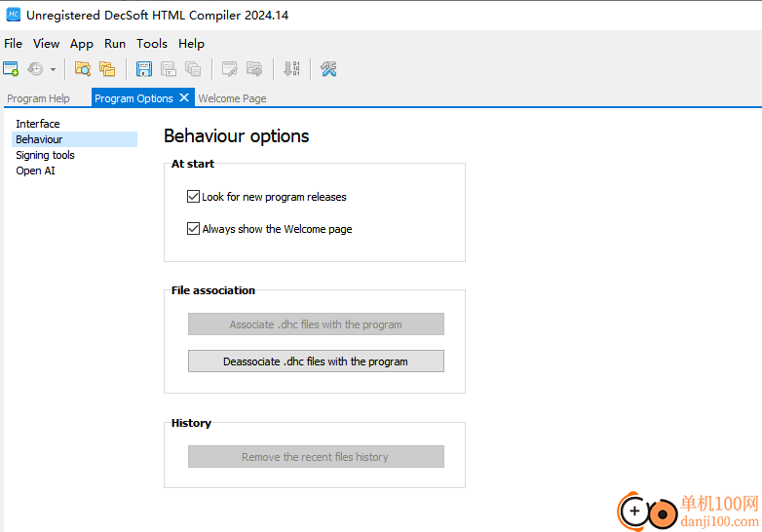Viewport: 762px width, 532px height.
Task: Open the View menu
Action: 46,44
